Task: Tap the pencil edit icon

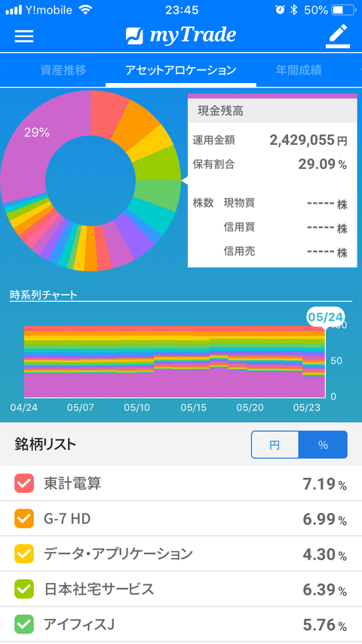Action: [338, 35]
